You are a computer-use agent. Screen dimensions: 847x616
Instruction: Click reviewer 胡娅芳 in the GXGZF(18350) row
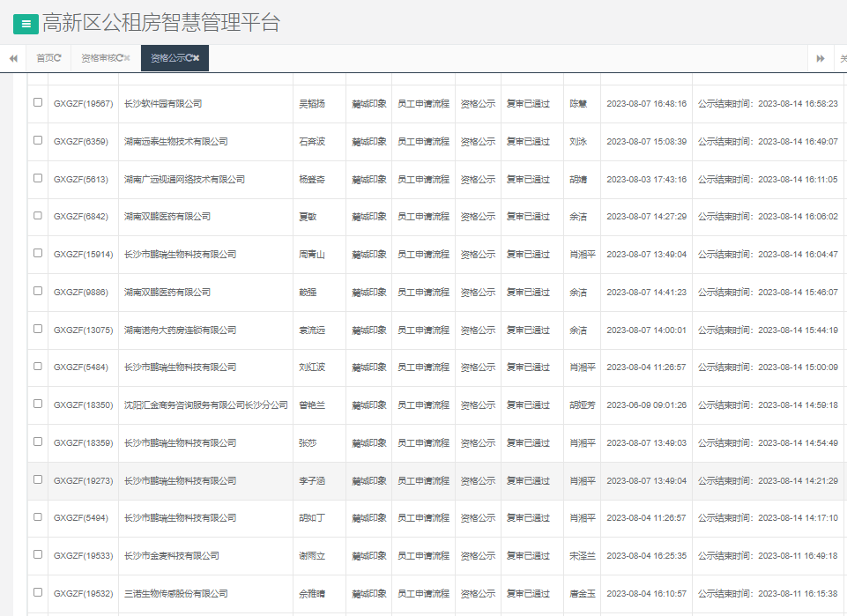583,404
